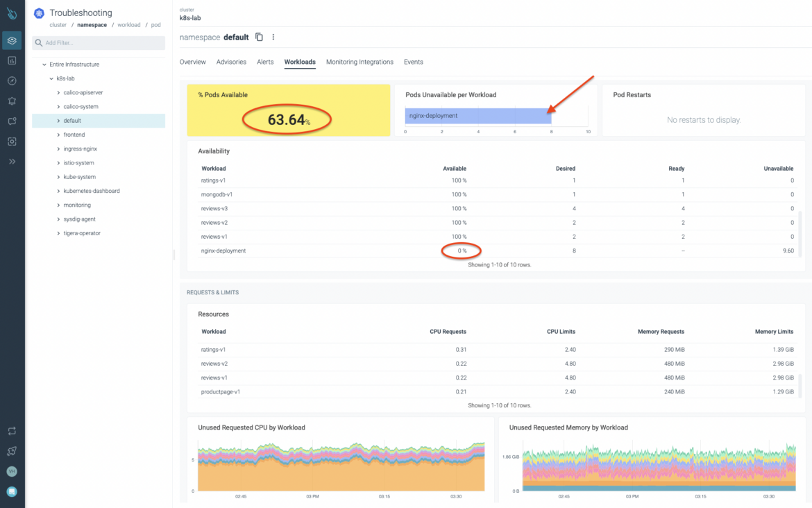Select kubernetes-dashboard in the tree

tap(92, 191)
